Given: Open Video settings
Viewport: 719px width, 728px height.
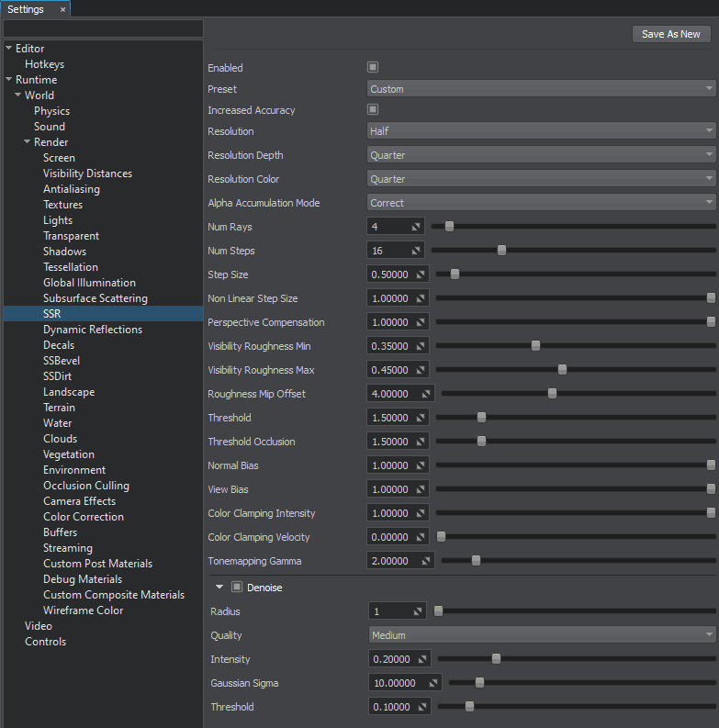Looking at the screenshot, I should (39, 626).
